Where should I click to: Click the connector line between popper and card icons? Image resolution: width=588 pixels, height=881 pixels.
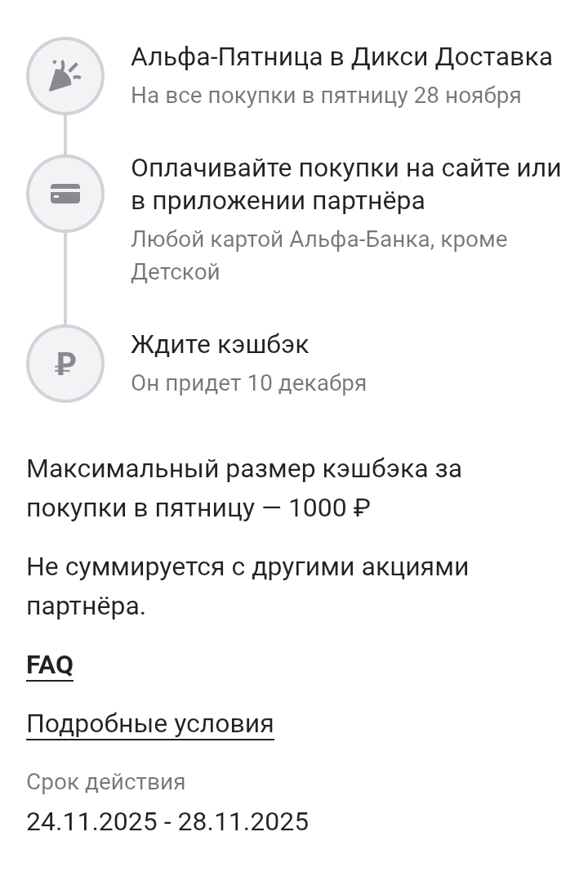click(x=65, y=135)
